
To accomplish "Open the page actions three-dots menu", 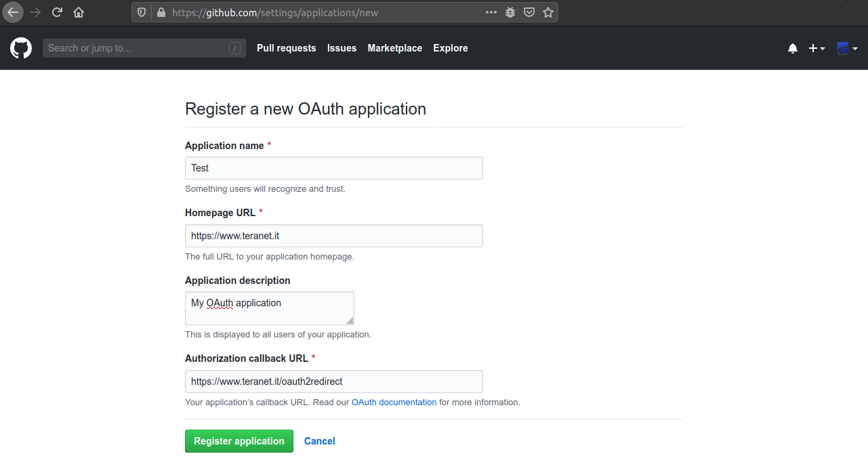I will [x=491, y=12].
